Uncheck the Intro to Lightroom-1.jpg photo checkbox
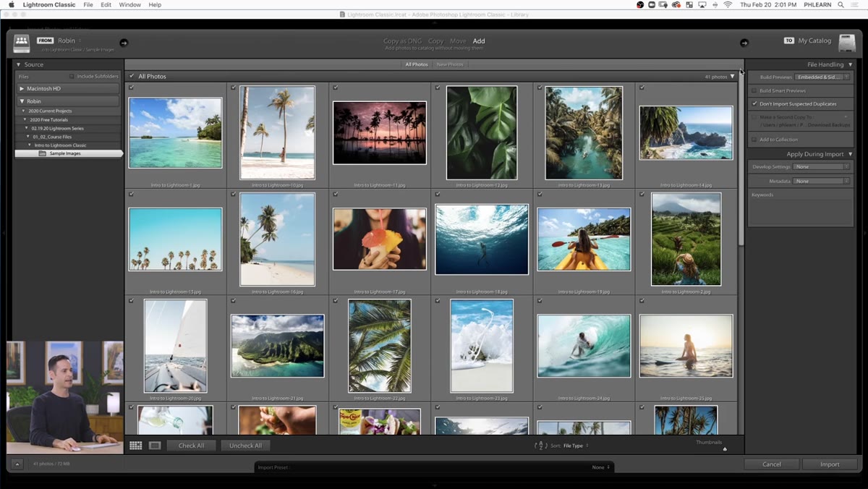868x489 pixels. 131,88
